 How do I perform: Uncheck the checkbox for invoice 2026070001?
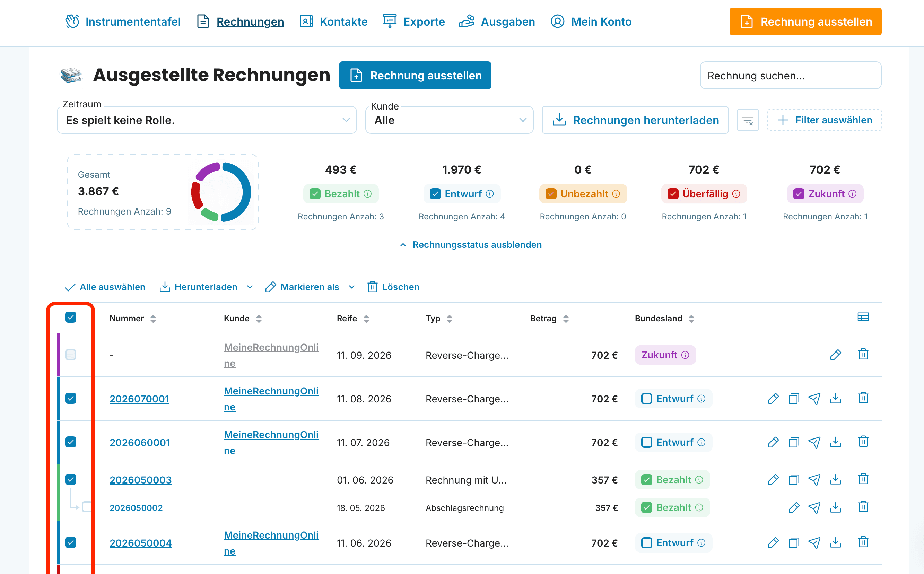point(71,398)
